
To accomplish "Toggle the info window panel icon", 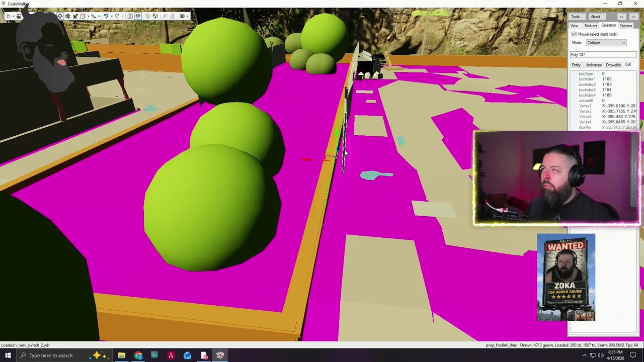I will pos(130,16).
